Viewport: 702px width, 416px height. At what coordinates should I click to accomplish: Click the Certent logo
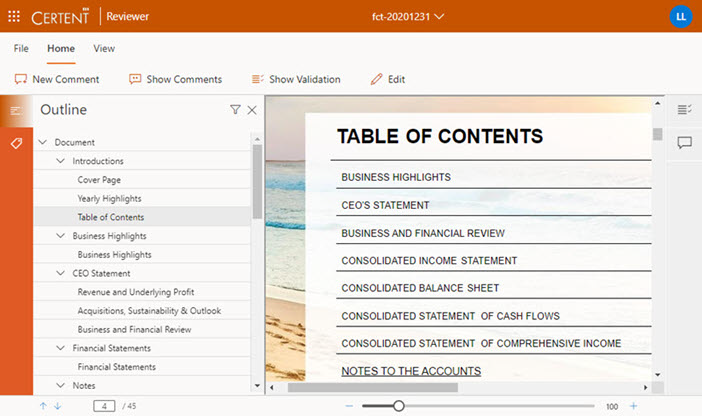pos(60,17)
